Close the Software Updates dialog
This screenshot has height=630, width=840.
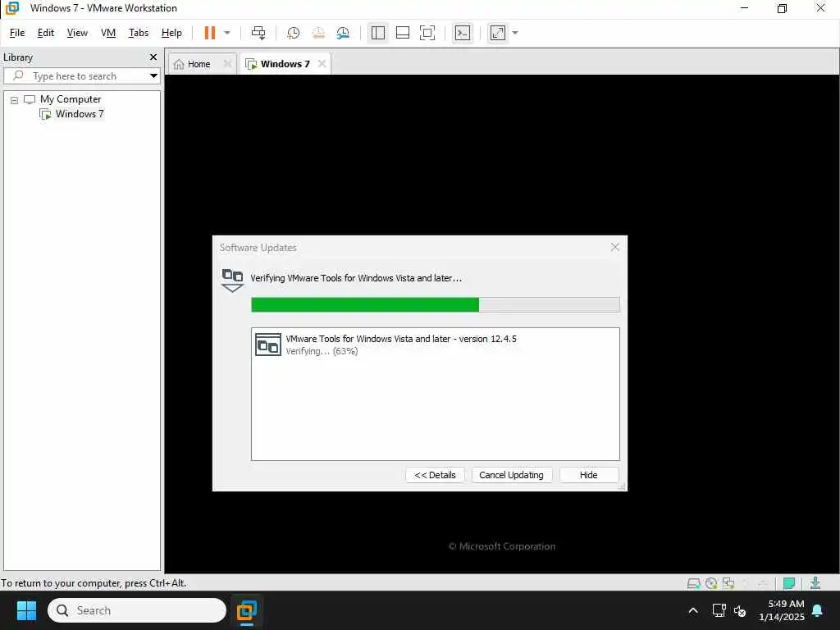615,247
